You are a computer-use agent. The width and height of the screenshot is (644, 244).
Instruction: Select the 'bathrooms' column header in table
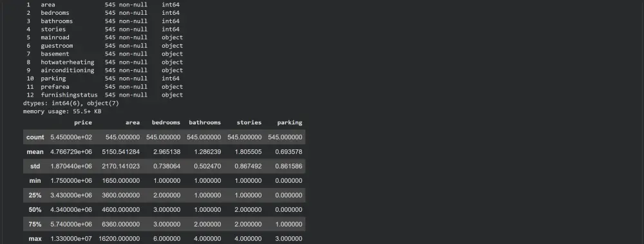coord(205,122)
